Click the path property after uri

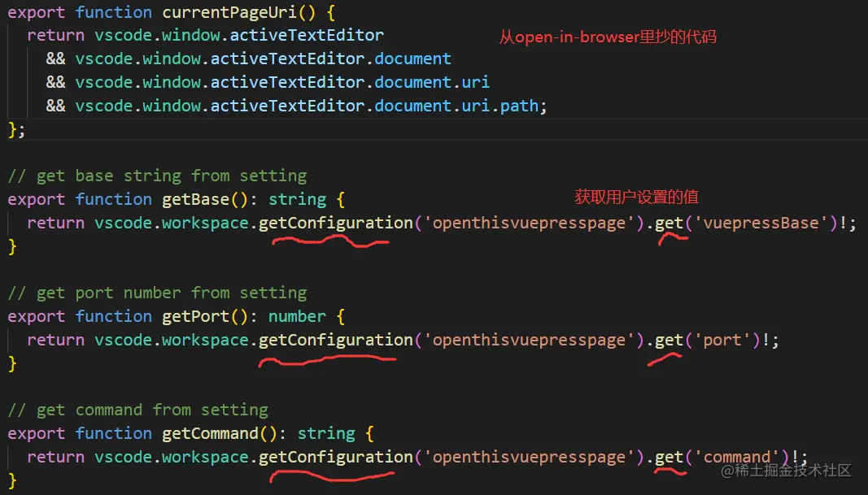pos(519,106)
